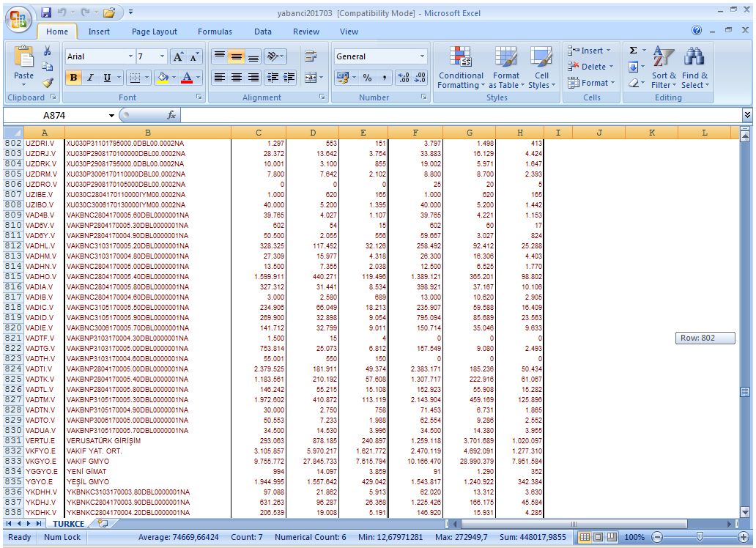Click the vertical scrollbar thumb
The image size is (756, 548).
coord(745,392)
